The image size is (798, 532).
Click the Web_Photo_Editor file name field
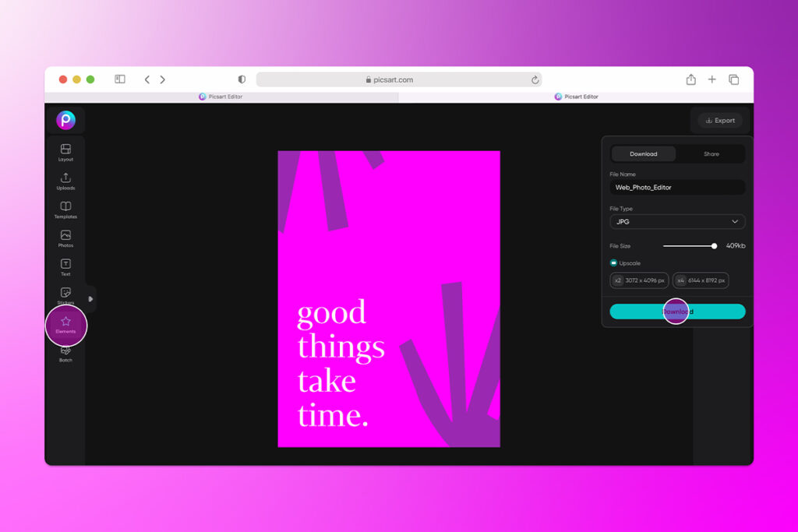point(676,187)
